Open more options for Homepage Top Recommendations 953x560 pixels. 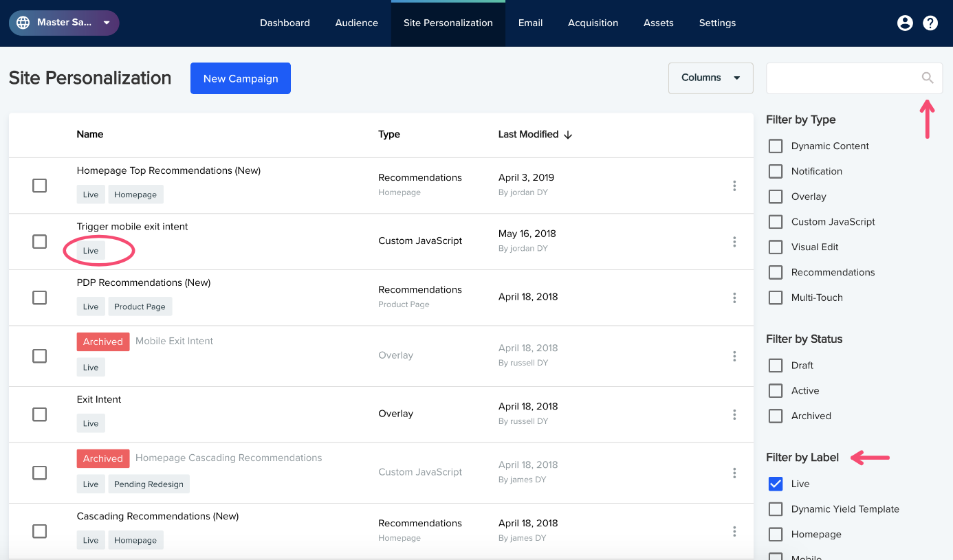pos(734,186)
